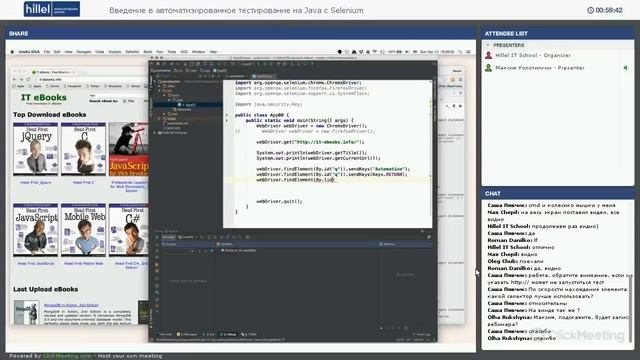Open the Event Log at bottom right of IntelliJ
Screen dimensions: 640x360
click(421, 334)
